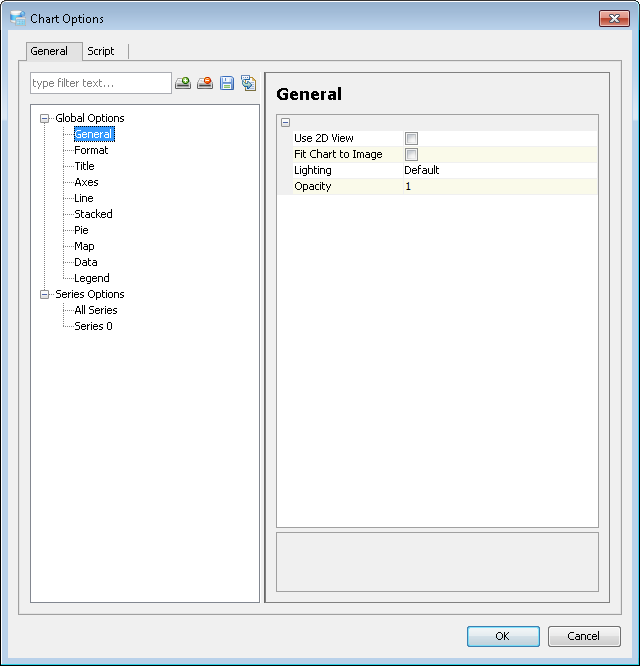This screenshot has height=666, width=640.
Task: Select the Data tree item
Action: pos(85,262)
